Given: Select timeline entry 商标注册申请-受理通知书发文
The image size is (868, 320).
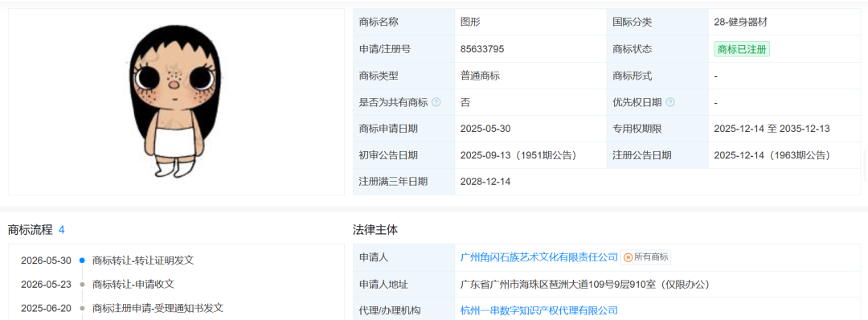Looking at the screenshot, I should [x=158, y=309].
